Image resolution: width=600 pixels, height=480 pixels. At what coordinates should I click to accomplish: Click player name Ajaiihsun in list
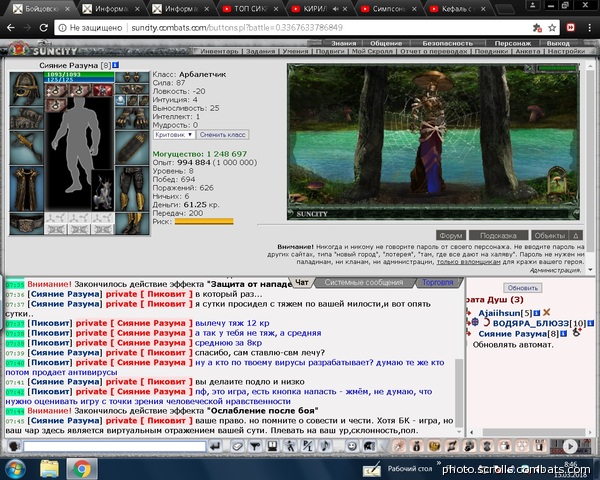[499, 313]
